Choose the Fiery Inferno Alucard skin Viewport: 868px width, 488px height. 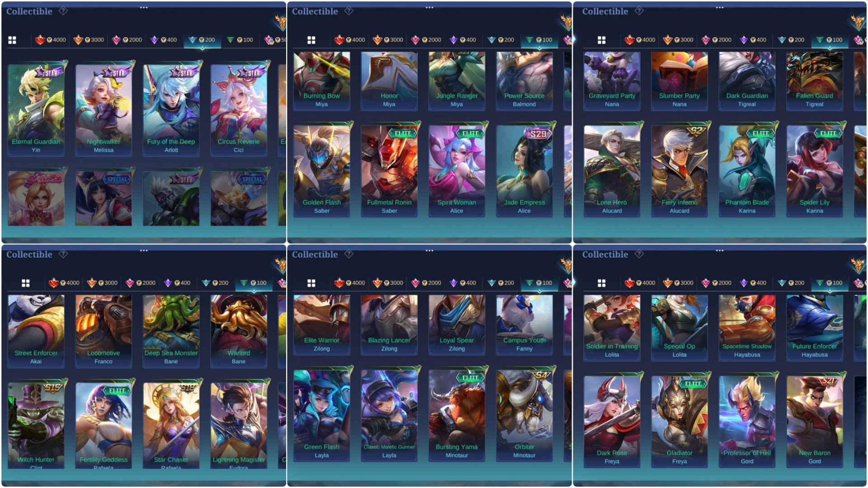click(x=679, y=171)
